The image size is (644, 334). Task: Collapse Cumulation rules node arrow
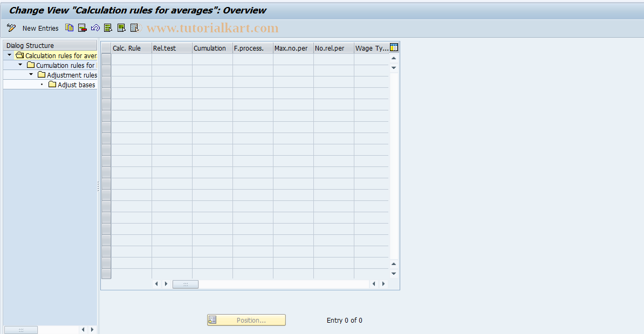[x=20, y=65]
